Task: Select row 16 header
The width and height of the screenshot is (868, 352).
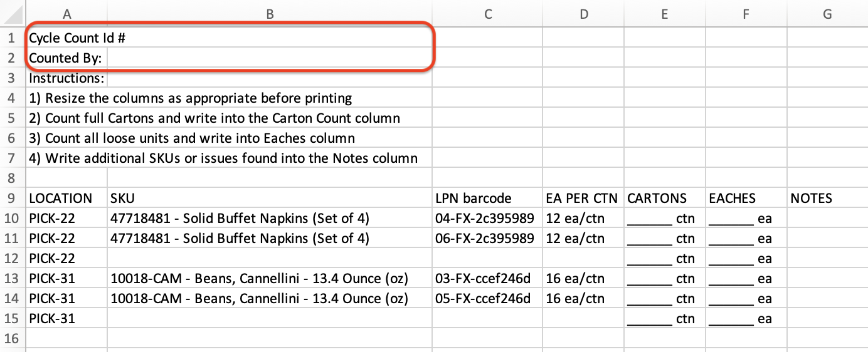Action: coord(13,339)
